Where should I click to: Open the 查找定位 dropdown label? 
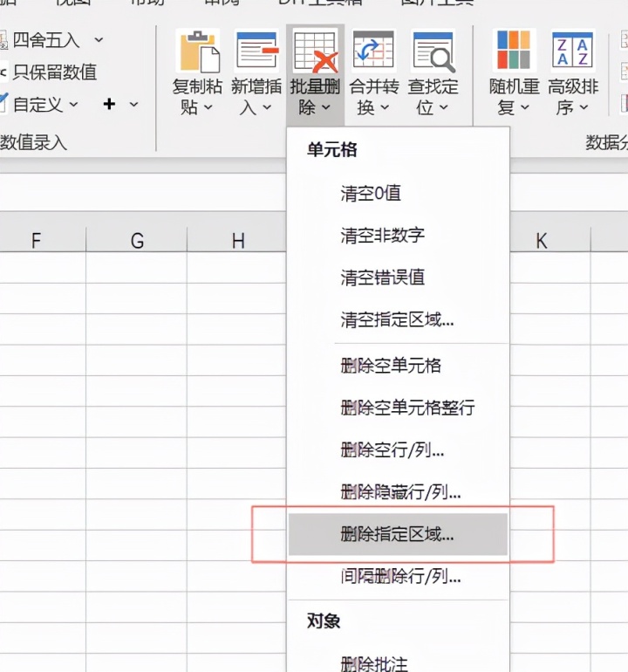433,97
